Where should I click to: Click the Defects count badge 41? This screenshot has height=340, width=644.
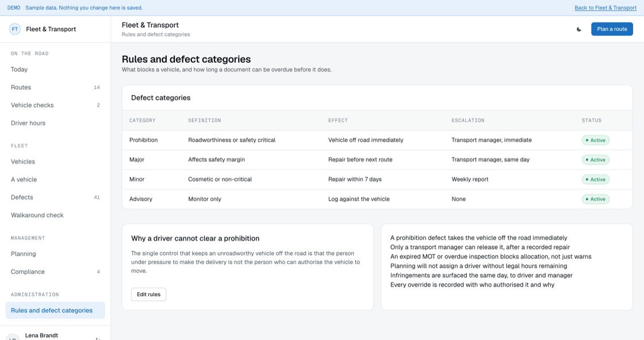pyautogui.click(x=97, y=197)
